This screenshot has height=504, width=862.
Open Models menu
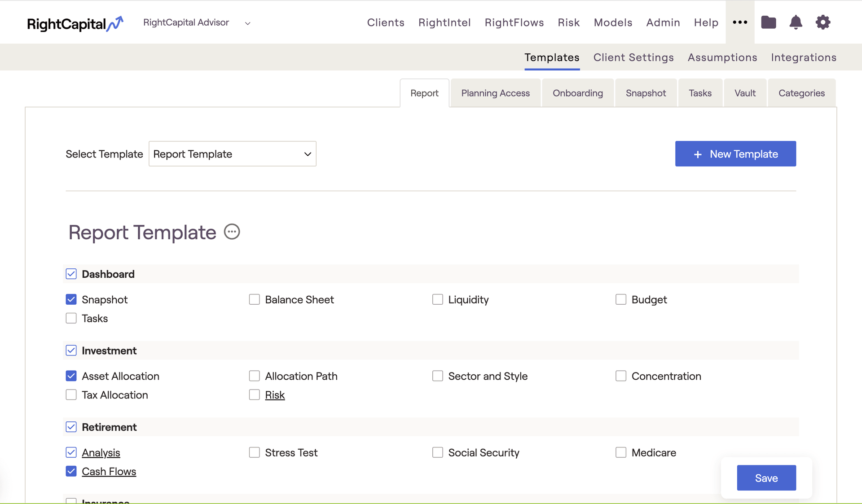tap(613, 22)
